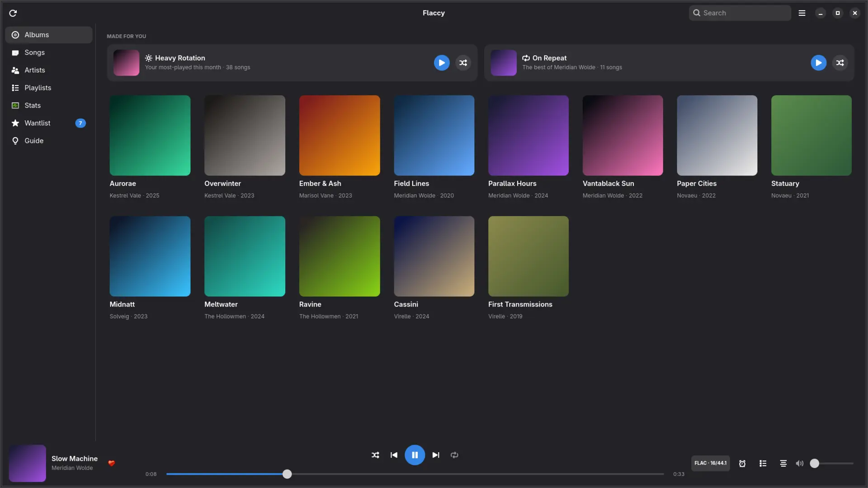868x488 pixels.
Task: Click the Heavy Rotation mix artwork
Action: 126,63
